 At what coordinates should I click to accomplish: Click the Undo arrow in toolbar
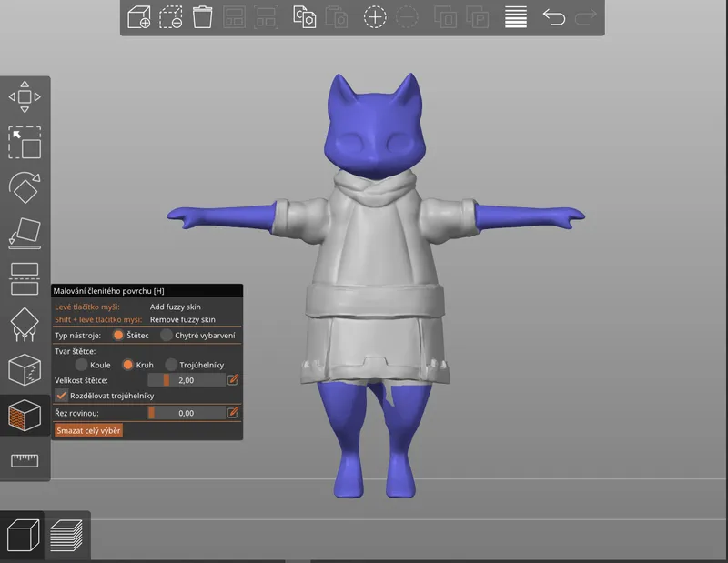(x=554, y=17)
